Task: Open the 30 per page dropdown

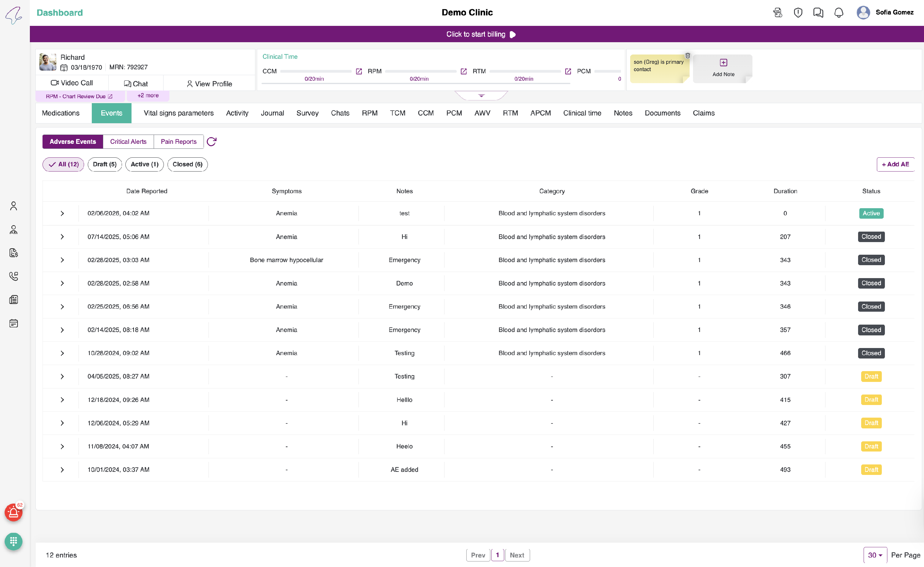Action: (x=875, y=555)
